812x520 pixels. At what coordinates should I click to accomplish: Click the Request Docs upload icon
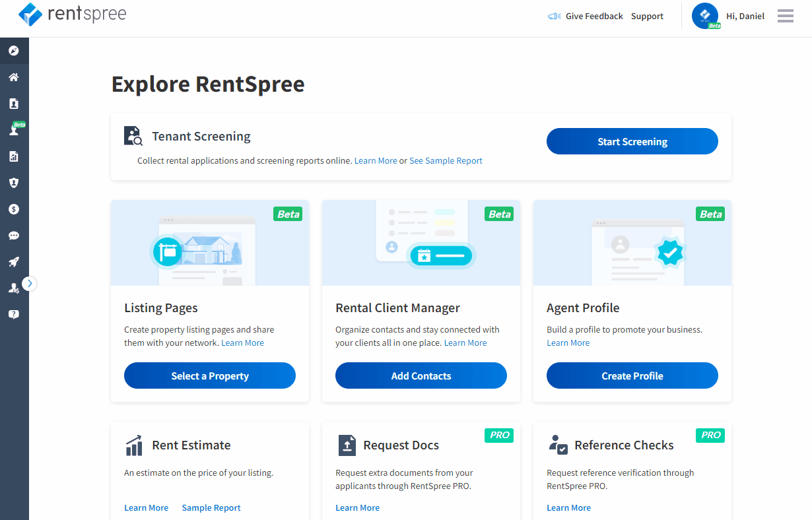point(347,445)
